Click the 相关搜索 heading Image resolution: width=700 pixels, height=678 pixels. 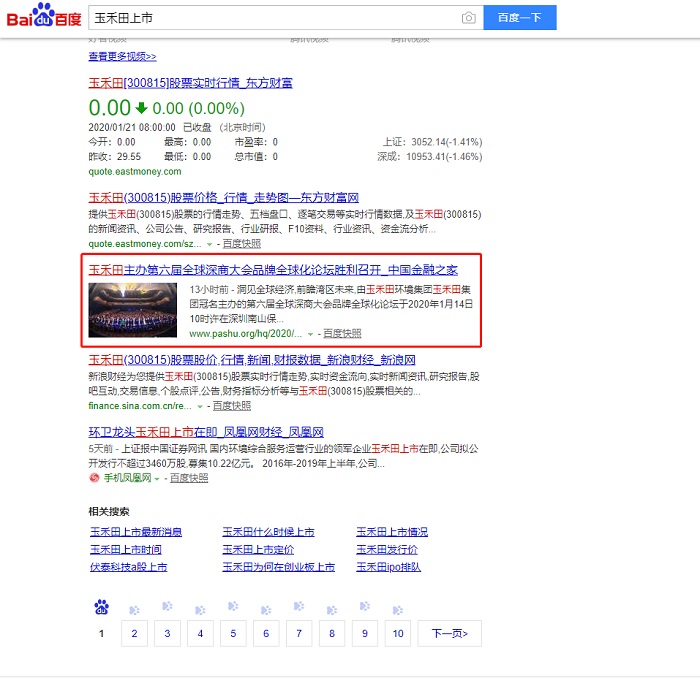[109, 512]
